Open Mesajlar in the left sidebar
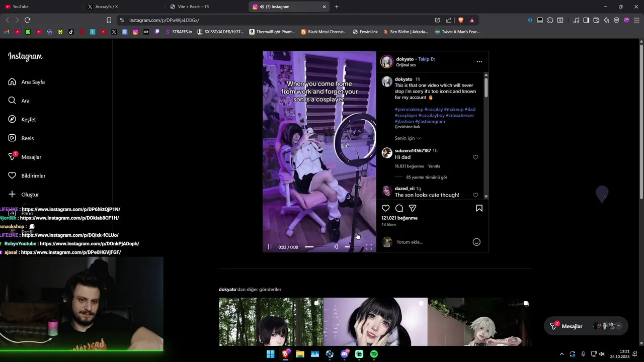 25,157
